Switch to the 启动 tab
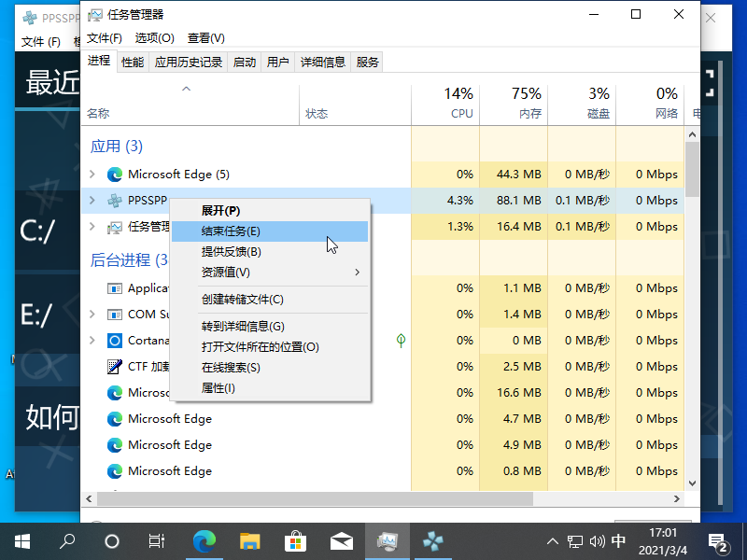 pyautogui.click(x=245, y=63)
